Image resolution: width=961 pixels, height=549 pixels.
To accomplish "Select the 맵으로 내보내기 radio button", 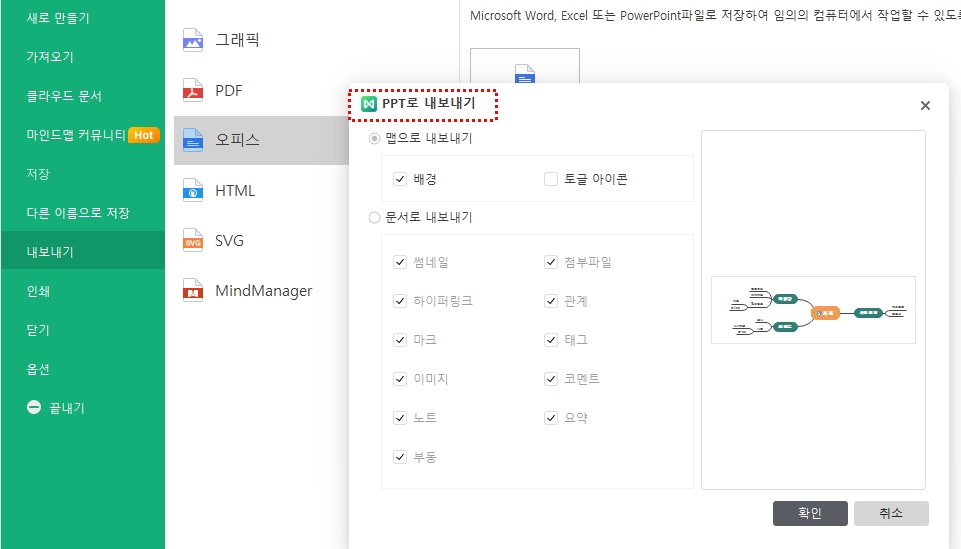I will (374, 138).
